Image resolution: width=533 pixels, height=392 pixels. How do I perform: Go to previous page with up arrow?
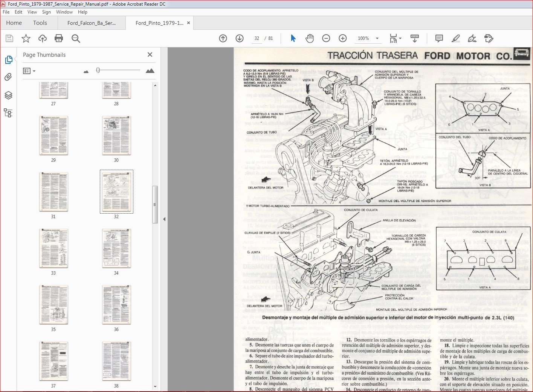(x=223, y=38)
